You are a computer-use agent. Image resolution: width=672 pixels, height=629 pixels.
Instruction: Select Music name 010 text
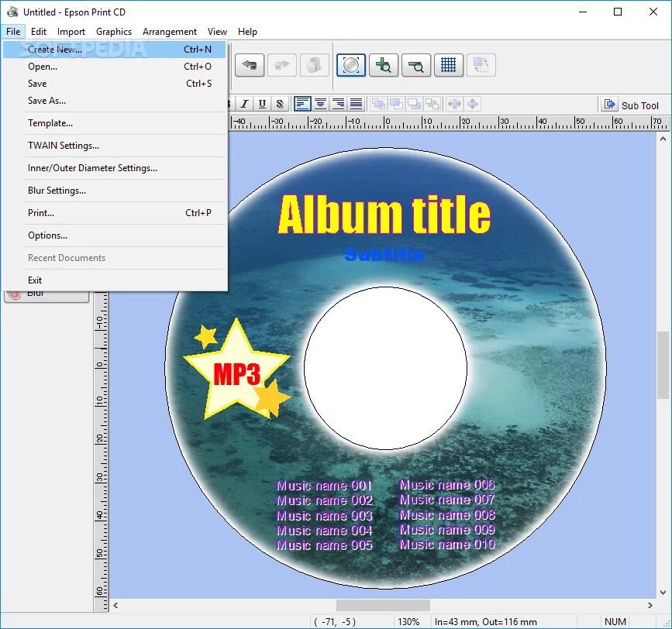point(447,545)
